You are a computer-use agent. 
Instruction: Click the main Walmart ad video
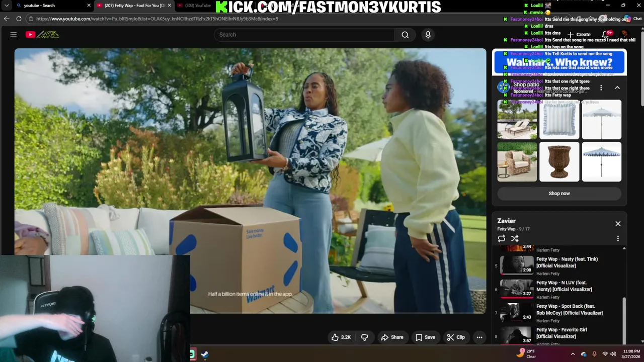[250, 181]
